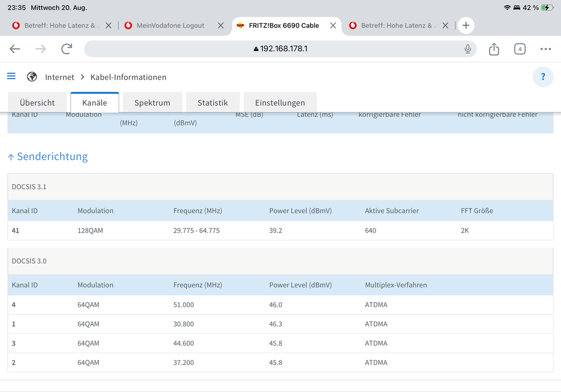This screenshot has width=561, height=392.
Task: Open the help question mark button
Action: [542, 77]
